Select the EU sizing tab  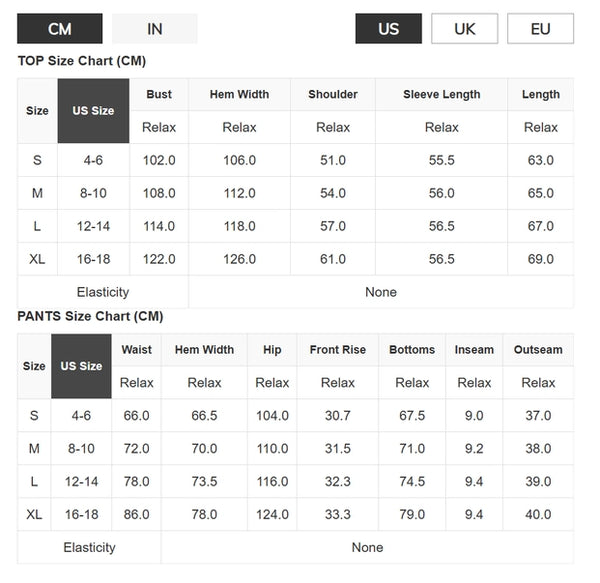click(x=540, y=29)
